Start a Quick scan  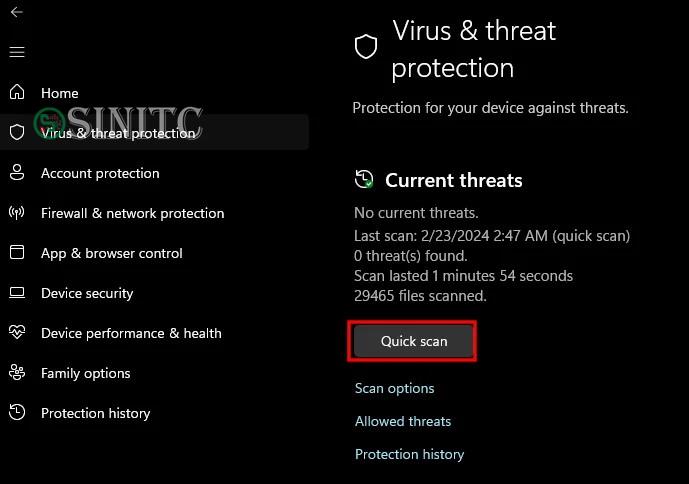[x=414, y=341]
